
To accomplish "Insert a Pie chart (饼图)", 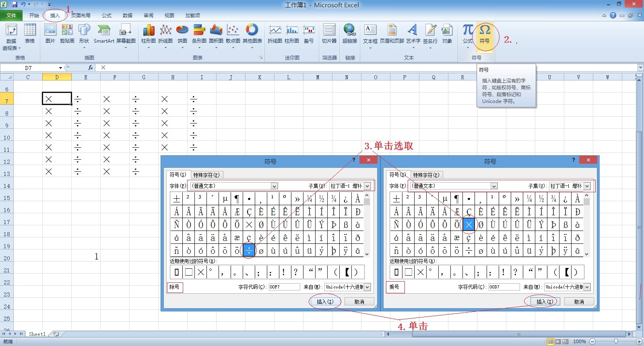I will 182,36.
